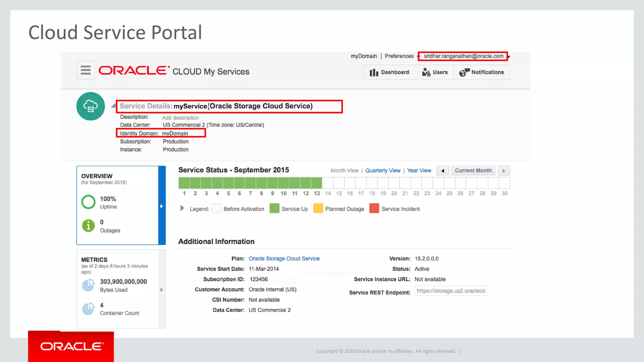Switch to Quarterly View

(383, 170)
